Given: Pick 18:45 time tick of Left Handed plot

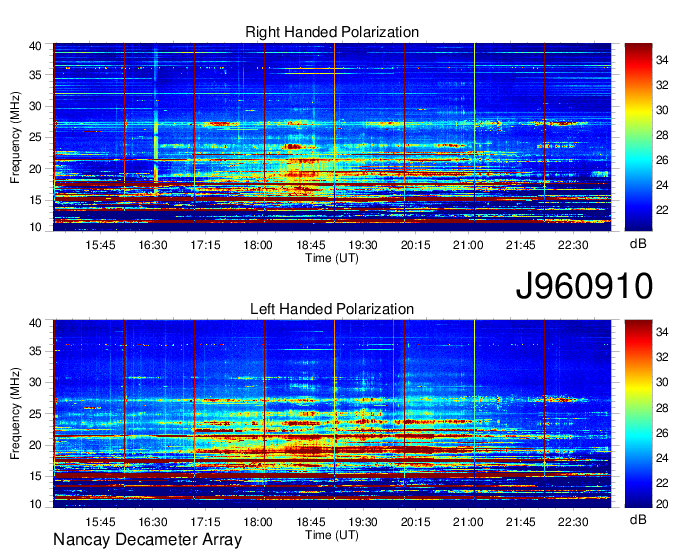Looking at the screenshot, I should pos(311,522).
